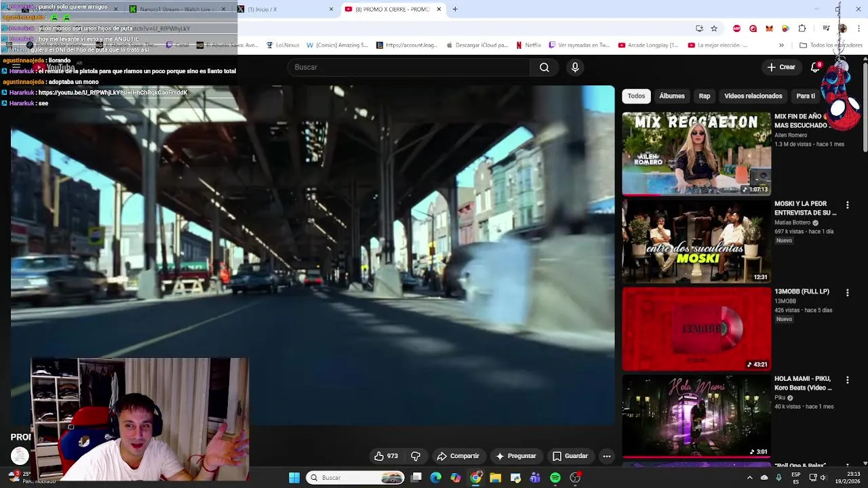Screen dimensions: 868x488
Task: Open the Netflix bookmark
Action: pyautogui.click(x=528, y=45)
